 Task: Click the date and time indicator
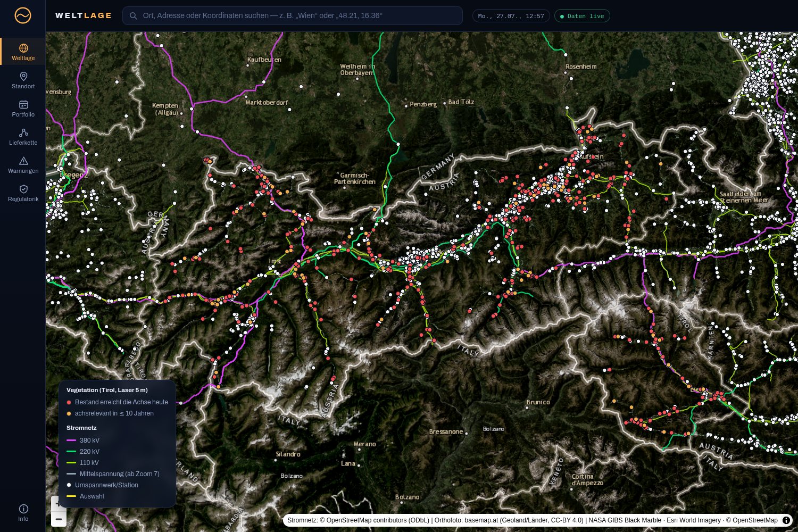coord(511,16)
